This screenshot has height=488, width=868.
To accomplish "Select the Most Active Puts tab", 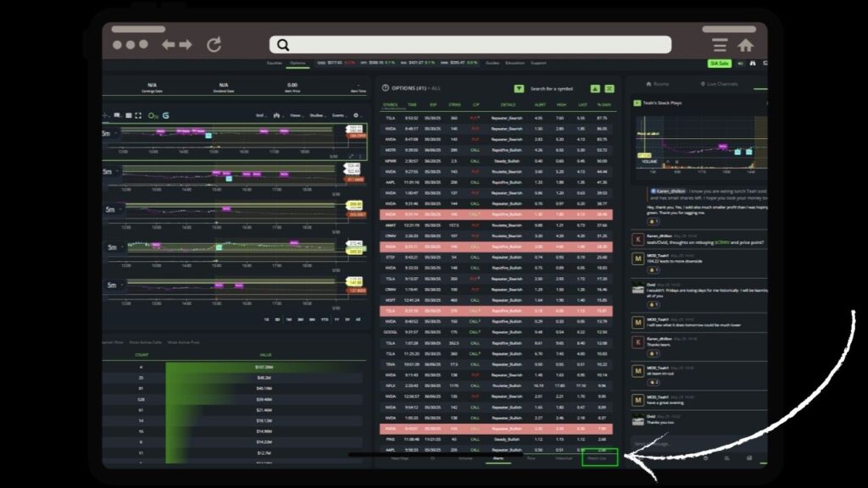I will (x=183, y=342).
